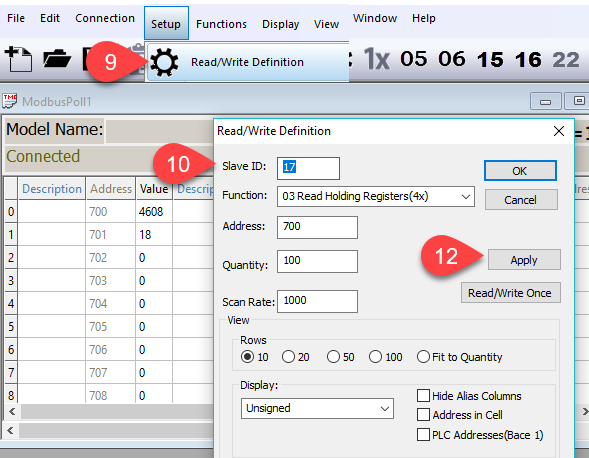Open the Connection menu
The width and height of the screenshot is (589, 458).
click(x=105, y=18)
